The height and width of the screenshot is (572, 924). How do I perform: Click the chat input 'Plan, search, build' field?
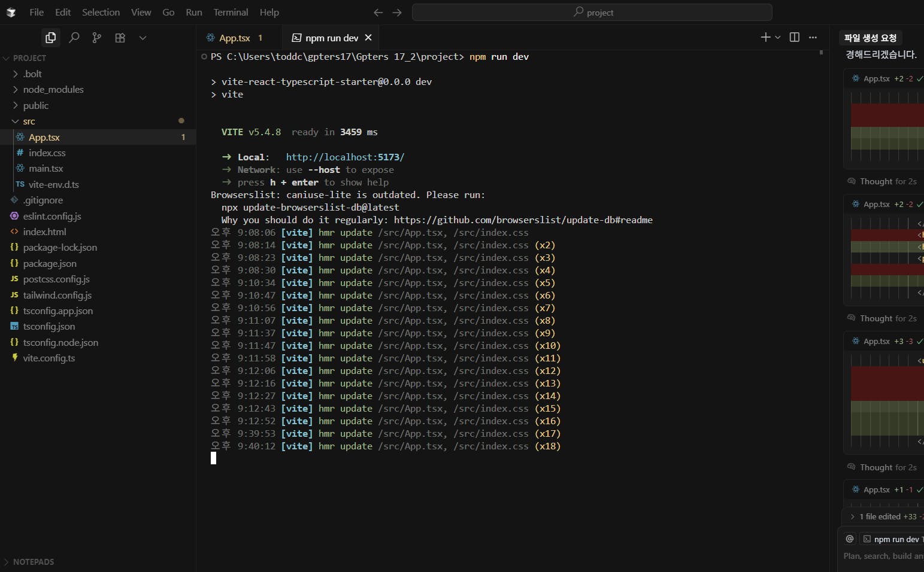[x=883, y=556]
